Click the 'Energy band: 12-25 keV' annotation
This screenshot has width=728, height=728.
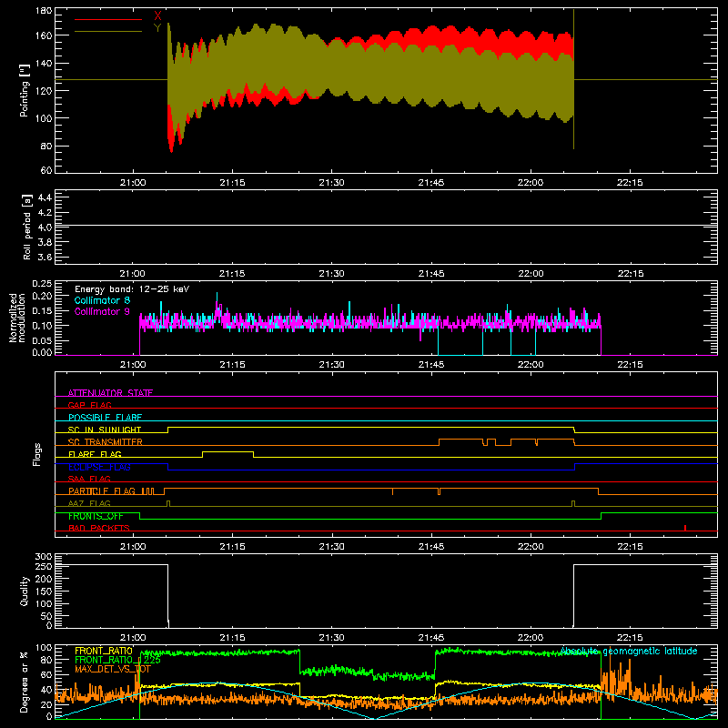click(x=132, y=289)
